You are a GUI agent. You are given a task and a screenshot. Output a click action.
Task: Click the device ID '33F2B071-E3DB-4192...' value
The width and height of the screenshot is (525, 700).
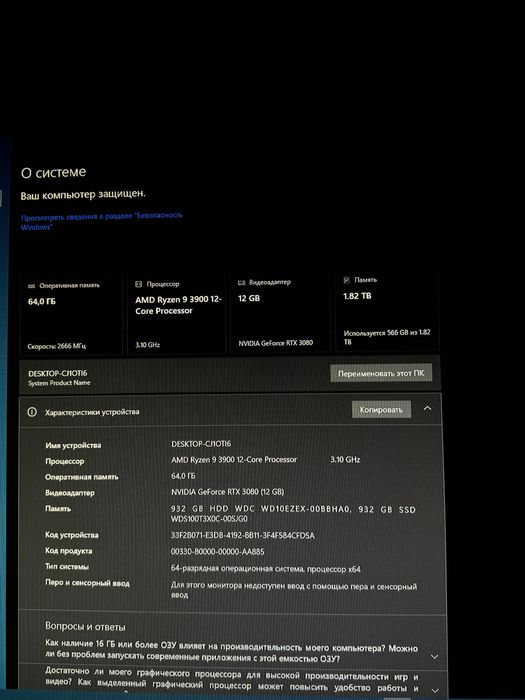tap(243, 535)
